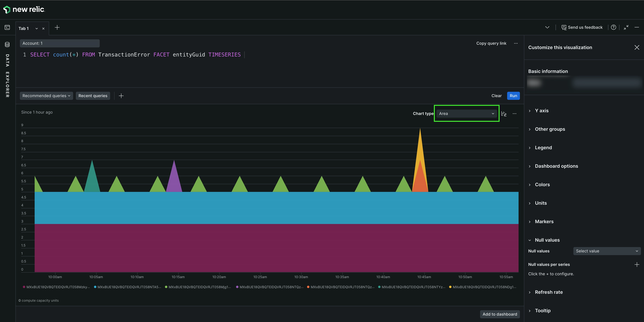Open Data Explorer database icon
This screenshot has height=322, width=644.
coord(7,45)
